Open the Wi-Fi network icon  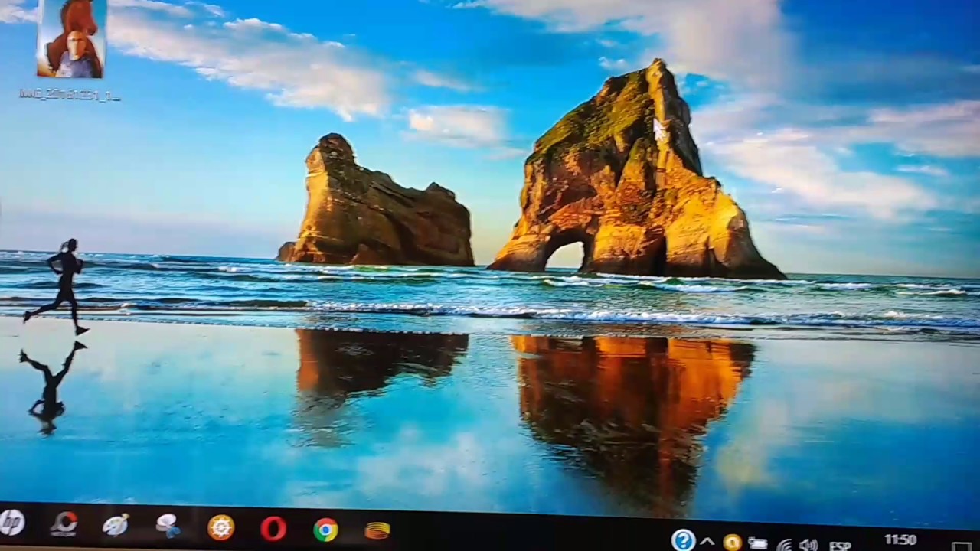tap(784, 546)
